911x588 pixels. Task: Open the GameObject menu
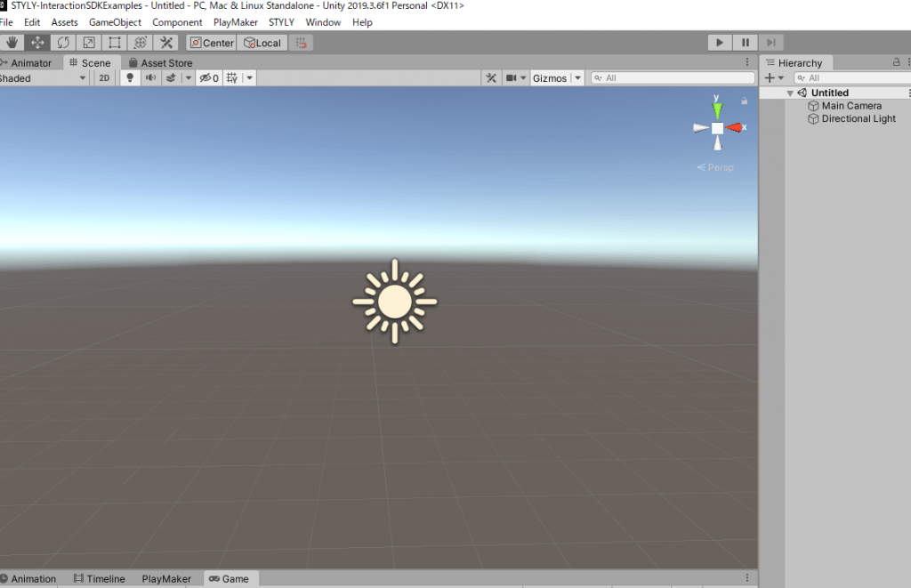click(115, 22)
